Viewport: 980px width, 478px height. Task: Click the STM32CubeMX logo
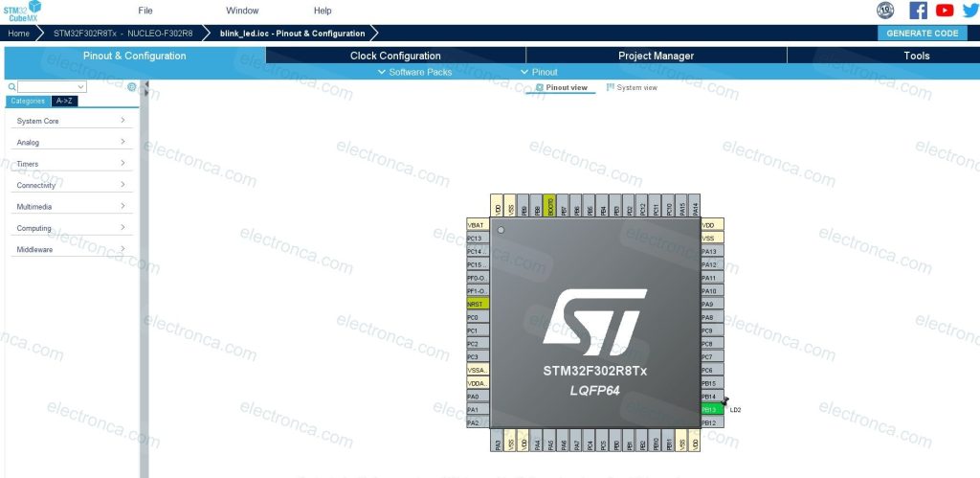pyautogui.click(x=21, y=11)
